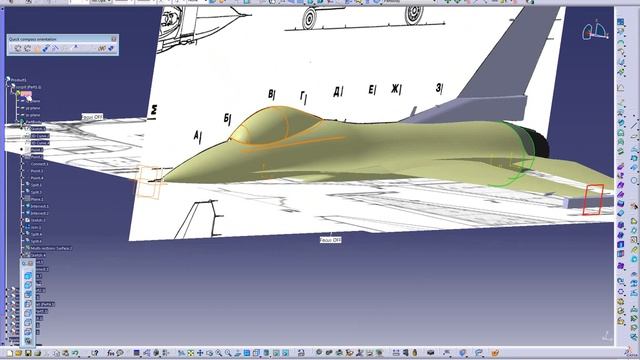Click the Zoom In magnifier icon
640x360 pixels.
tap(219, 353)
